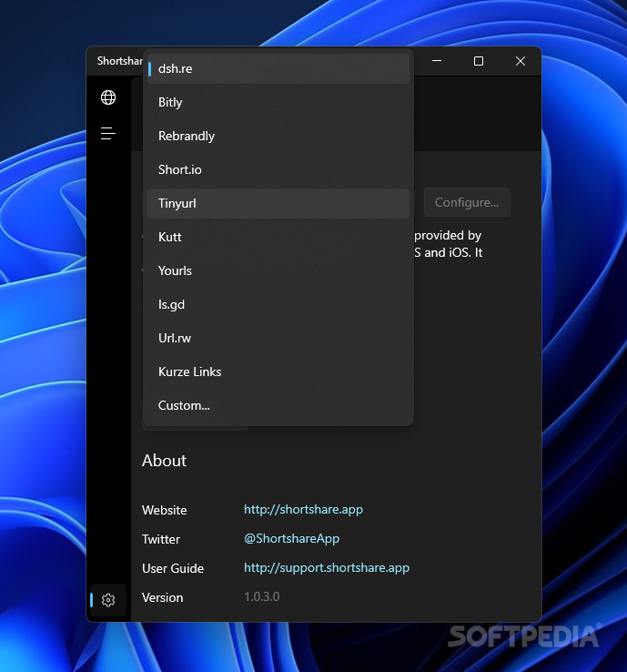Click the Website label

(x=165, y=510)
